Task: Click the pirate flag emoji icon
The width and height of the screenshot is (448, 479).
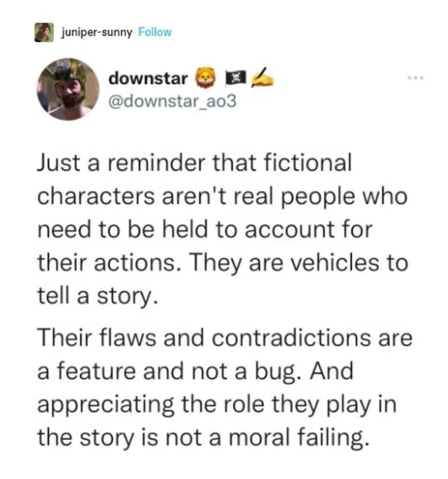Action: pyautogui.click(x=233, y=79)
